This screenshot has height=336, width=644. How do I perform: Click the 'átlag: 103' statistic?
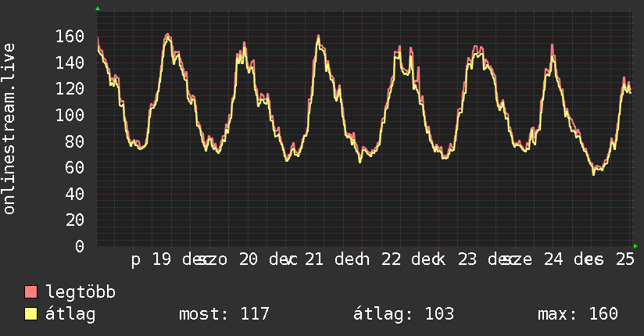coord(404,314)
